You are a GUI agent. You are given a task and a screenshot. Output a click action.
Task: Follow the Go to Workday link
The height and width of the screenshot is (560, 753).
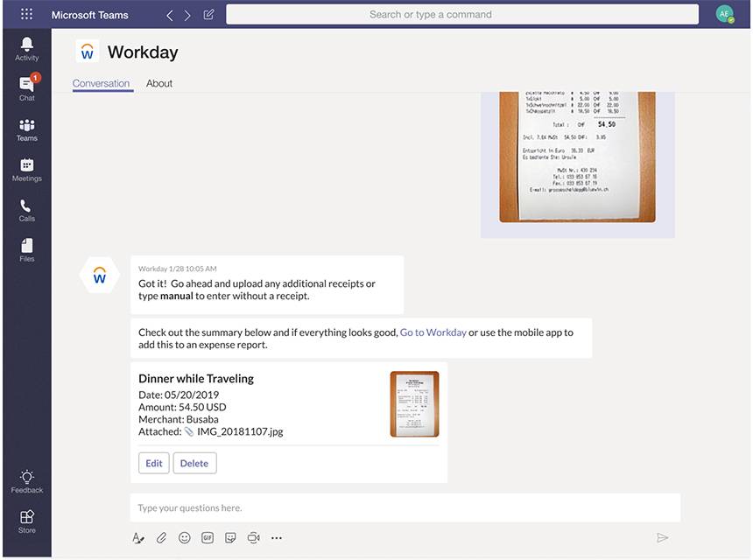tap(433, 332)
